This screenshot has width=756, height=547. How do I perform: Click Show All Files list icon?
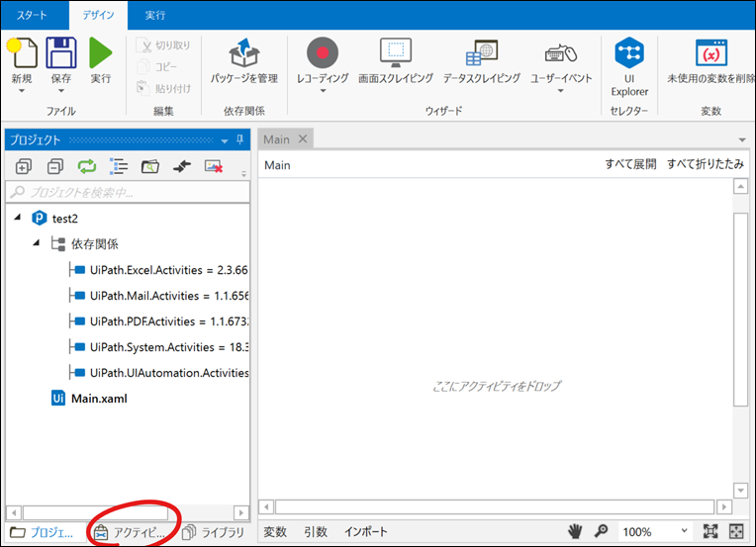coord(119,167)
